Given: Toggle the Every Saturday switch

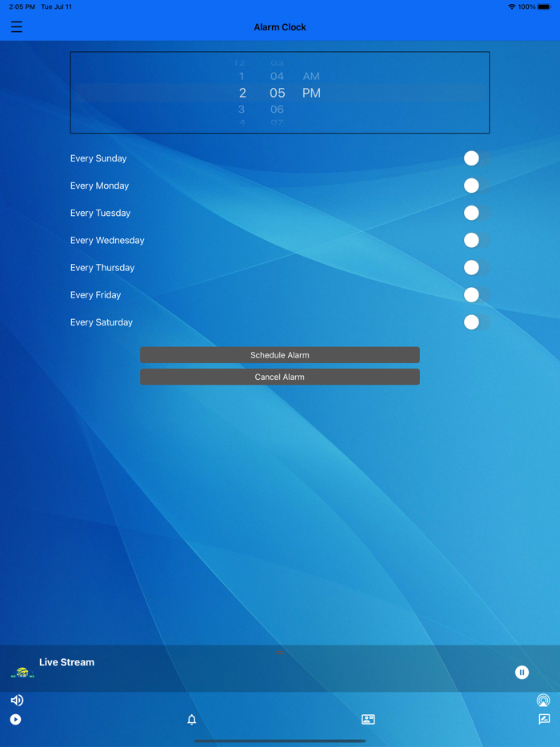Looking at the screenshot, I should (477, 322).
